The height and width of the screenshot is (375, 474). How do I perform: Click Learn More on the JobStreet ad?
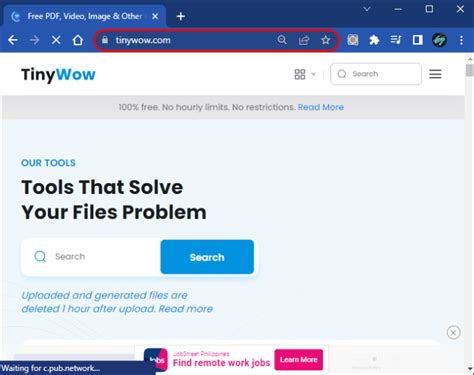(x=299, y=360)
